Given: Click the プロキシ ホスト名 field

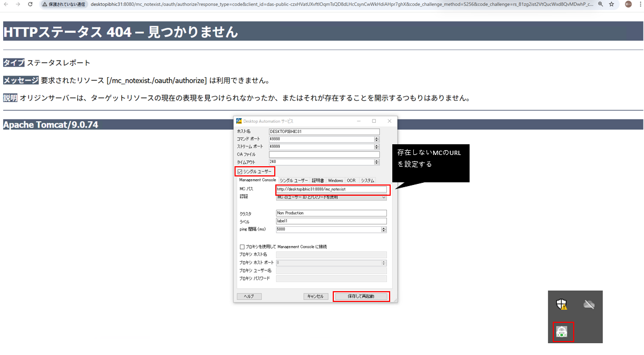Looking at the screenshot, I should [x=331, y=255].
